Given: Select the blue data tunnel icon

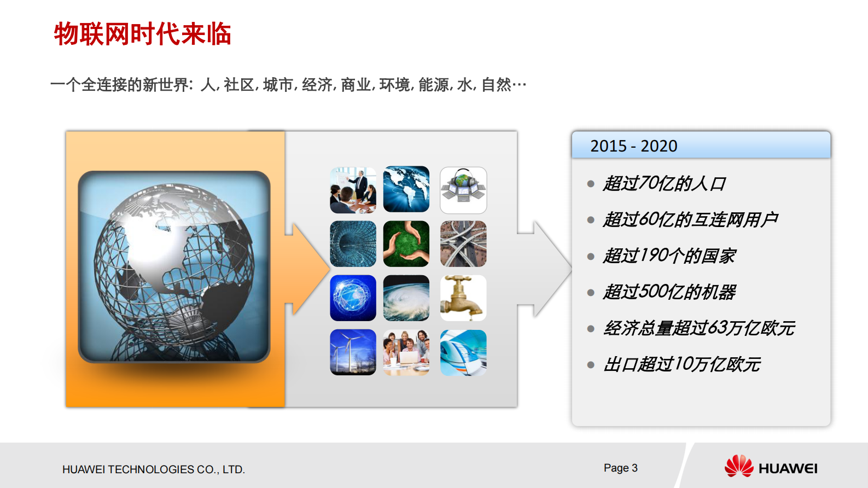Looking at the screenshot, I should pos(353,244).
